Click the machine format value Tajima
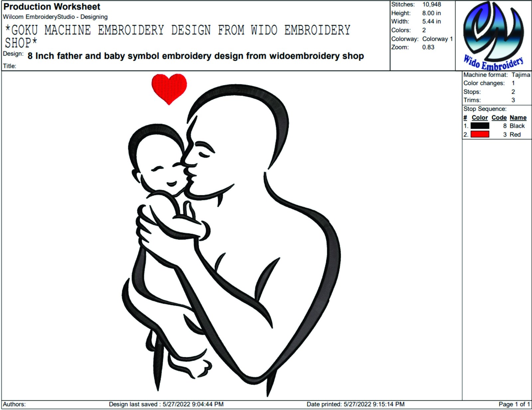532x410 pixels. coord(521,75)
